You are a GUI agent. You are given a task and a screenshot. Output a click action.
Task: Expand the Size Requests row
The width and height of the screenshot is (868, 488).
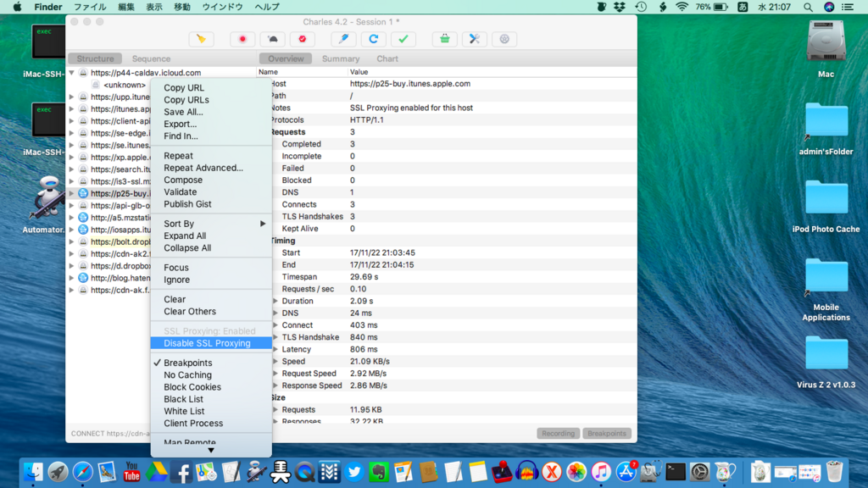click(x=275, y=409)
